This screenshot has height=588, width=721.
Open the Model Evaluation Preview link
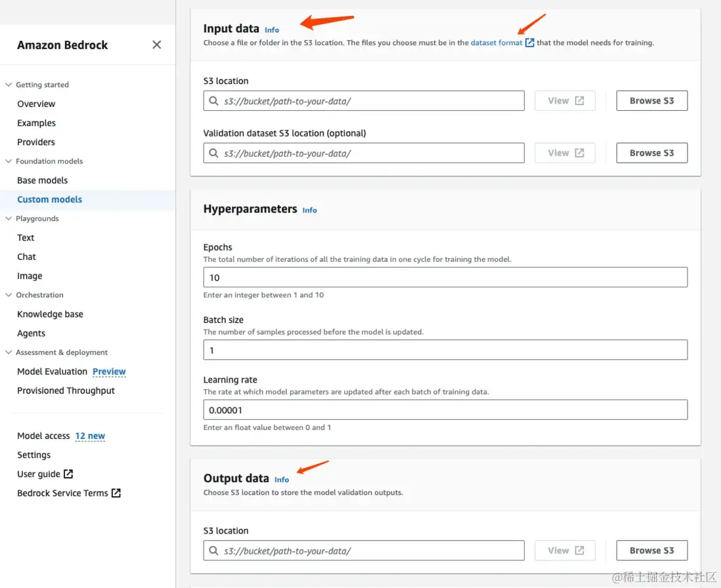[x=109, y=371]
